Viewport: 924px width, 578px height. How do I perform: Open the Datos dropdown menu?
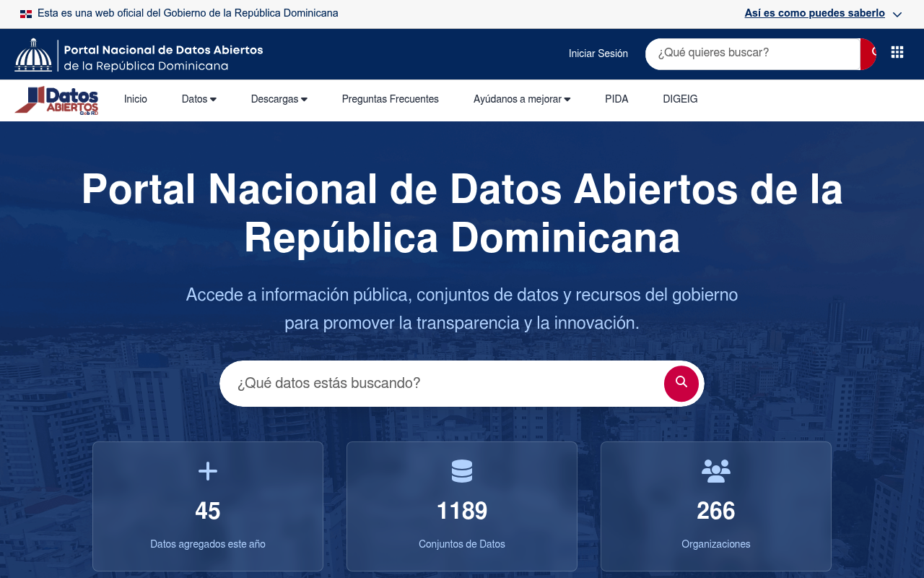click(199, 99)
